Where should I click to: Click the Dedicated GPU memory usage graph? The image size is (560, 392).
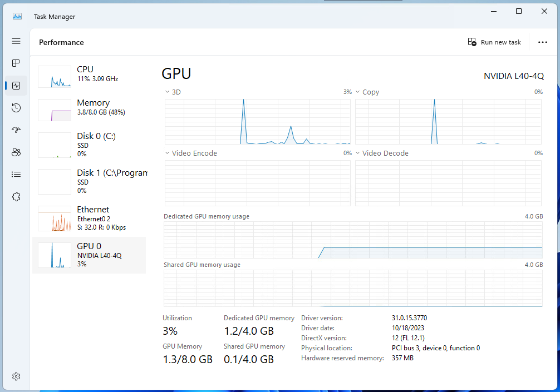point(352,240)
